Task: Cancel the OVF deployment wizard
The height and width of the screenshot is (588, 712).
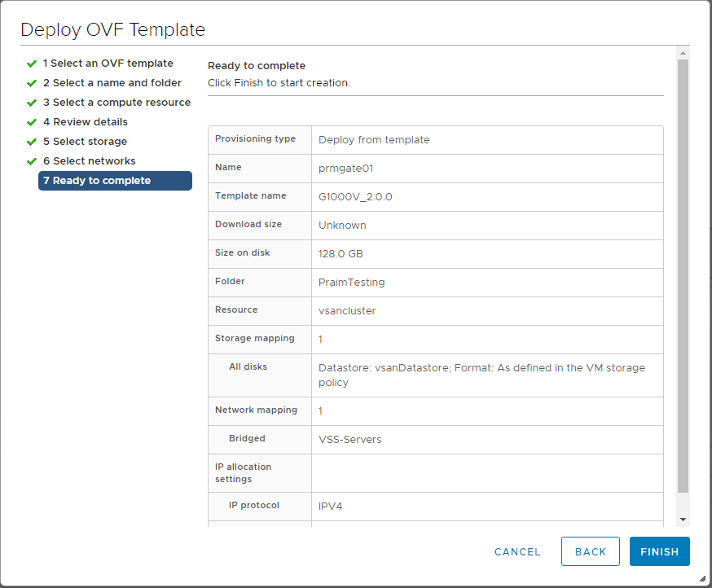Action: click(x=516, y=551)
